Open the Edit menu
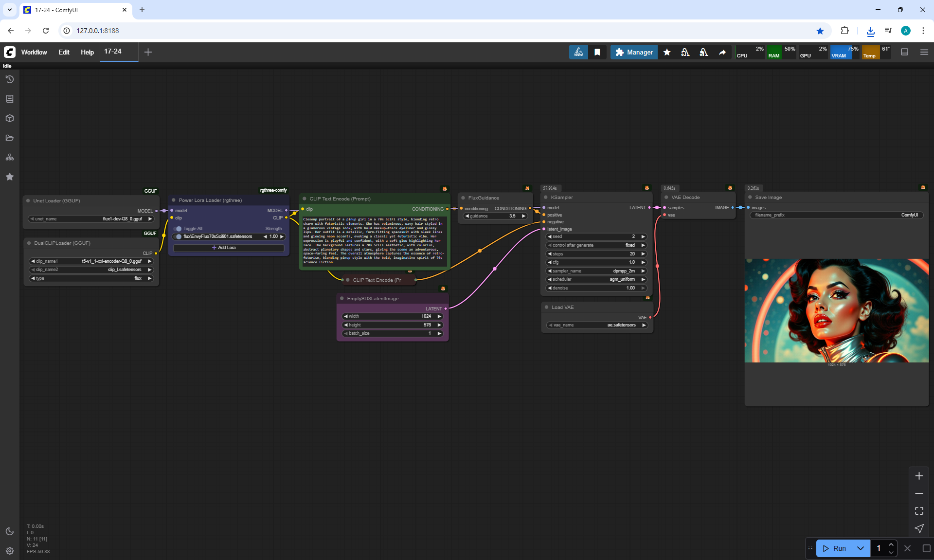 (64, 52)
